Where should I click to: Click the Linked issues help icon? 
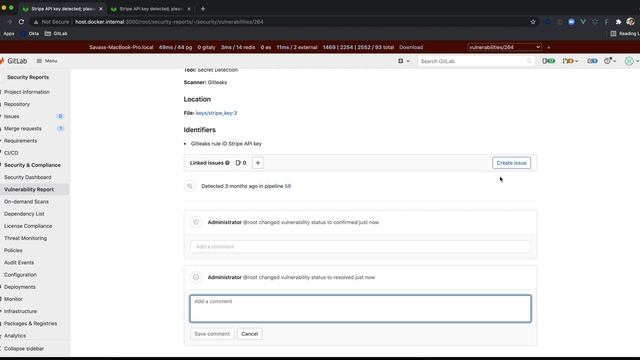point(227,163)
